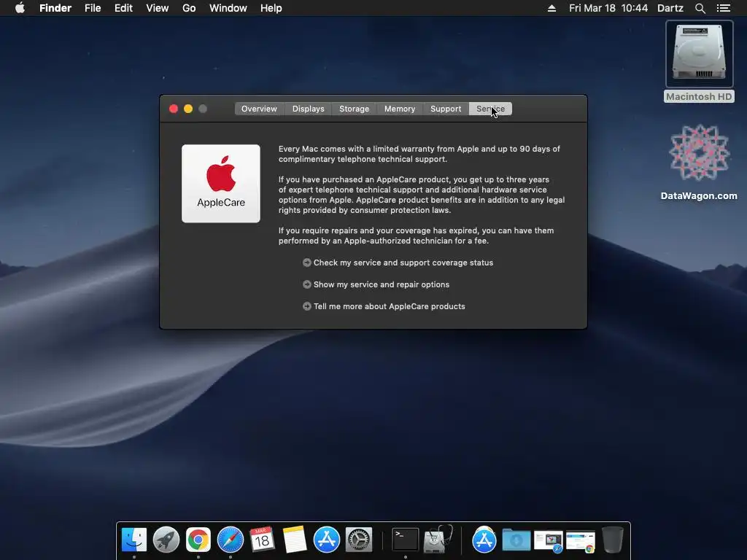Open the Apple menu

(x=20, y=8)
